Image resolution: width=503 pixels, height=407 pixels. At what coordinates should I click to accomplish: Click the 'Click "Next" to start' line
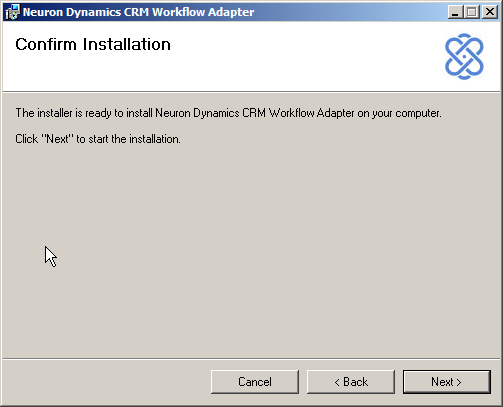[x=98, y=139]
